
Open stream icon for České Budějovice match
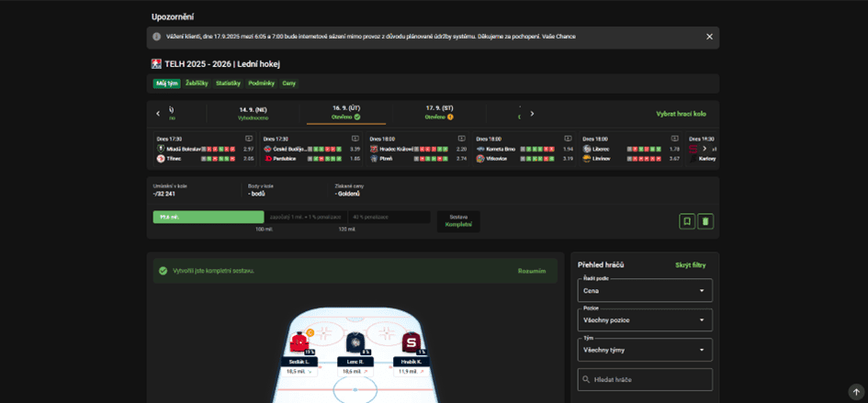[355, 139]
